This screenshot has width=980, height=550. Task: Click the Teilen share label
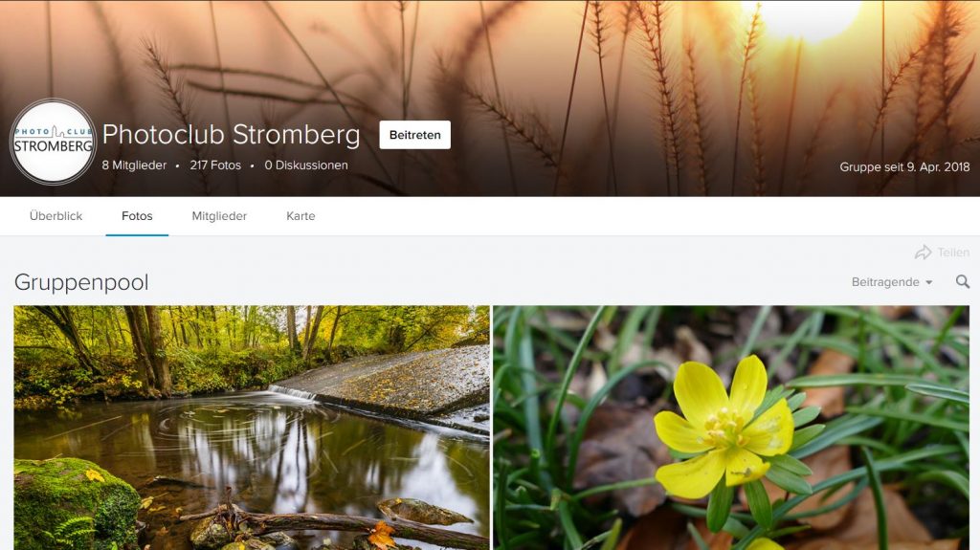[953, 253]
